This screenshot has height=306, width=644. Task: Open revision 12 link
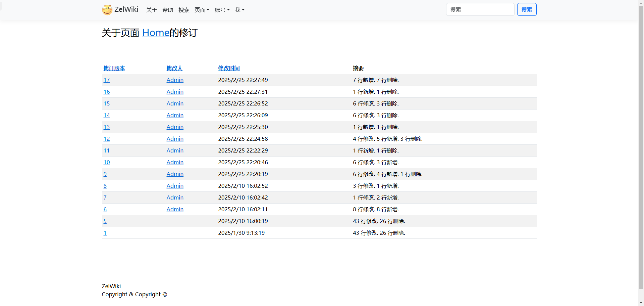[107, 139]
